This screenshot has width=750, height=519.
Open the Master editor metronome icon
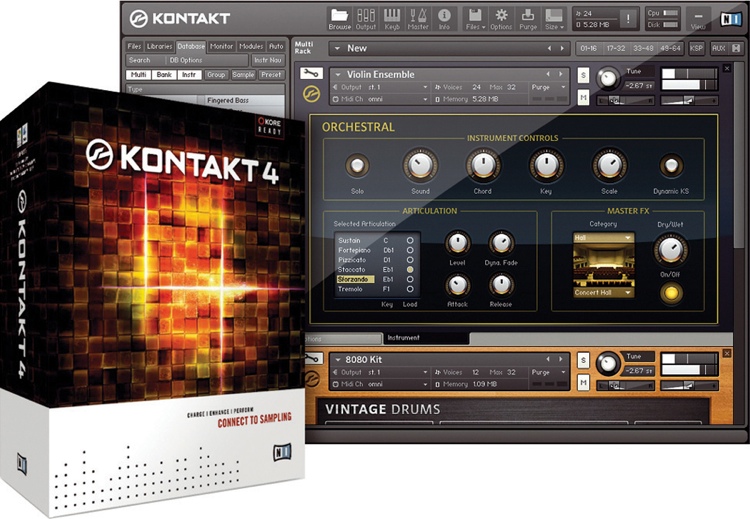pos(418,17)
